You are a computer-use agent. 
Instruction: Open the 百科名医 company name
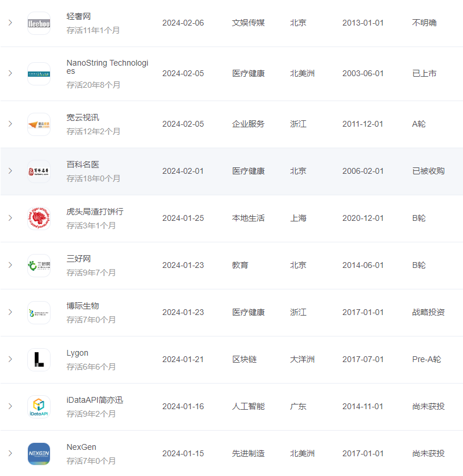click(83, 164)
